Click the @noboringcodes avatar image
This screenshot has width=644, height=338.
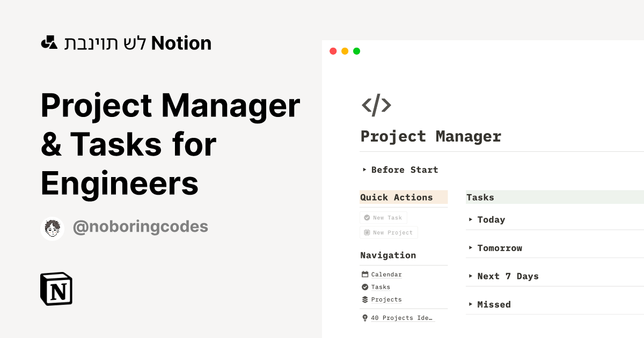point(52,226)
